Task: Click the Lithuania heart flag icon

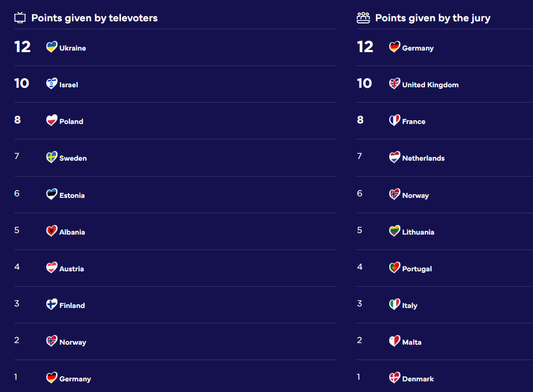Action: pos(395,231)
